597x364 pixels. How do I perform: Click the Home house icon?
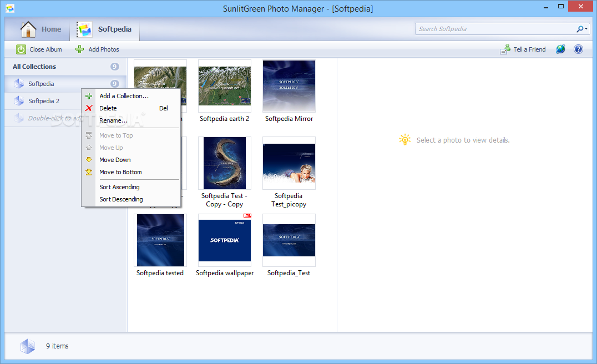28,29
